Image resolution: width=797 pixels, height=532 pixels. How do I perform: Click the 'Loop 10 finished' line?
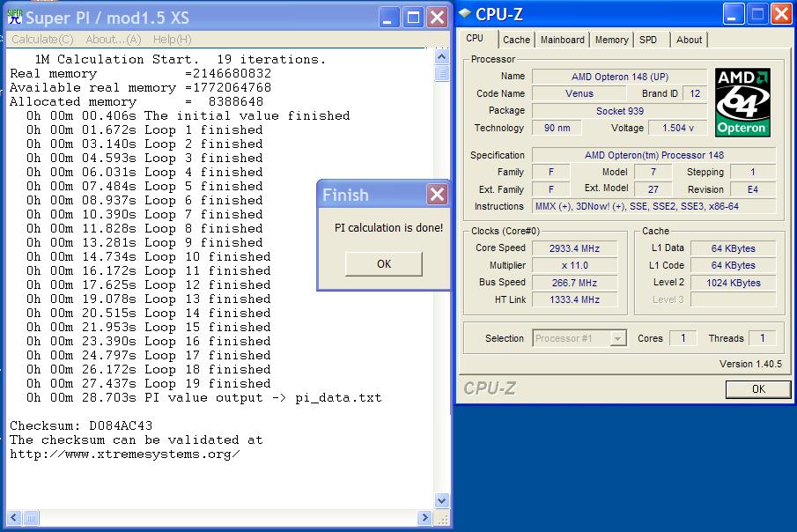149,257
